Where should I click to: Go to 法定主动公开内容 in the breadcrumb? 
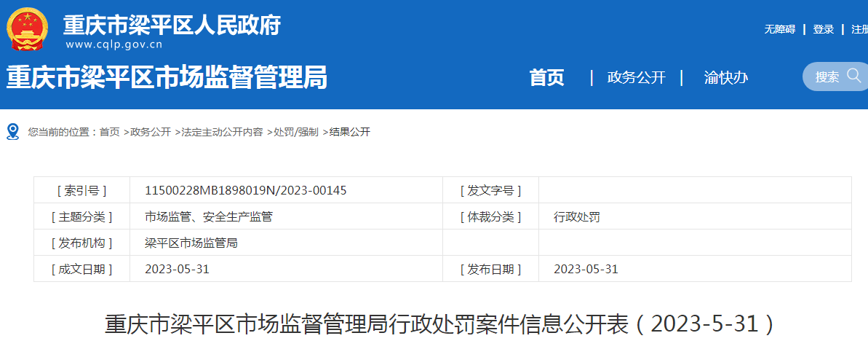pos(222,132)
